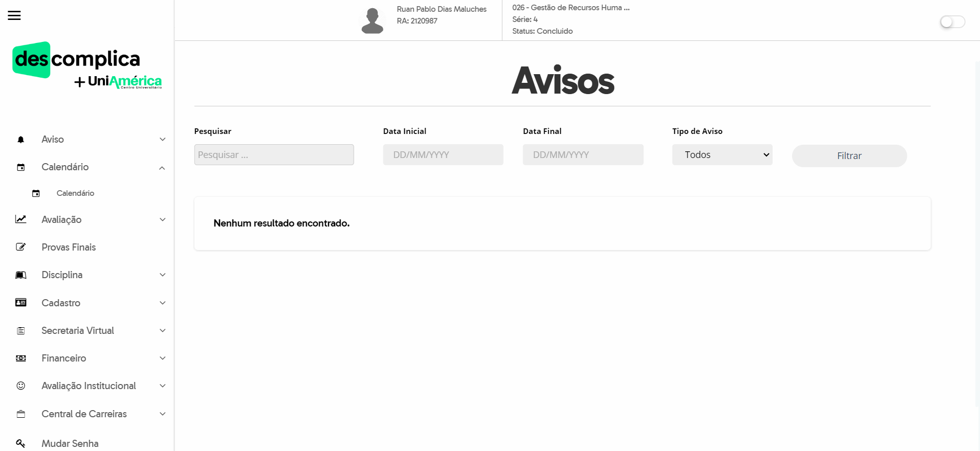Expand the Cadastro menu chevron
Image resolution: width=980 pixels, height=451 pixels.
coord(162,303)
